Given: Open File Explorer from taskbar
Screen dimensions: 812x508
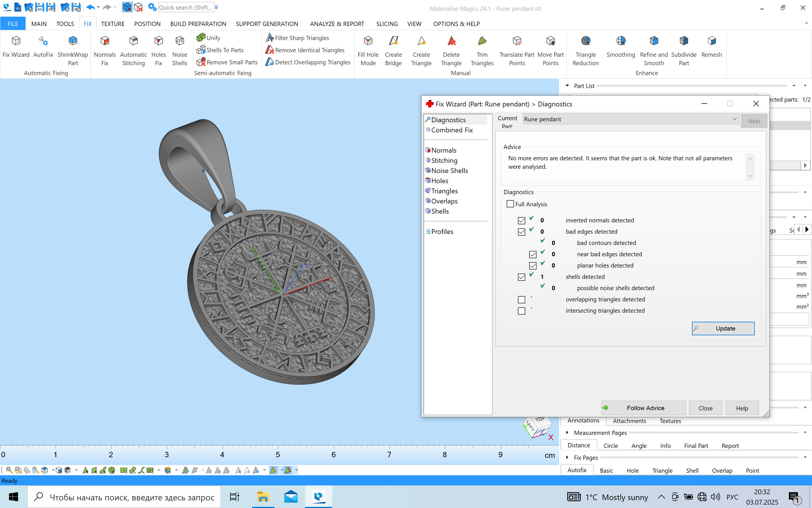Looking at the screenshot, I should [263, 497].
